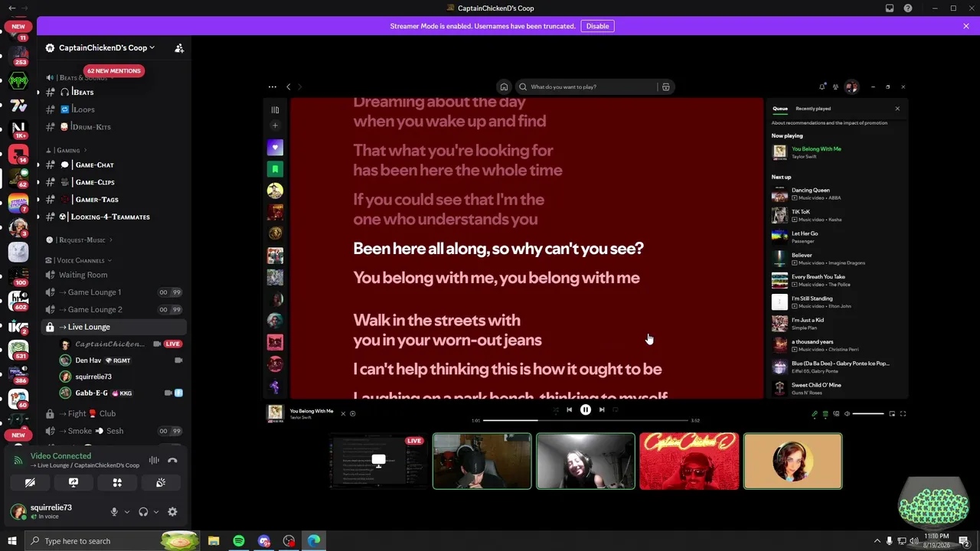
Task: Start a Discord activity
Action: (117, 483)
